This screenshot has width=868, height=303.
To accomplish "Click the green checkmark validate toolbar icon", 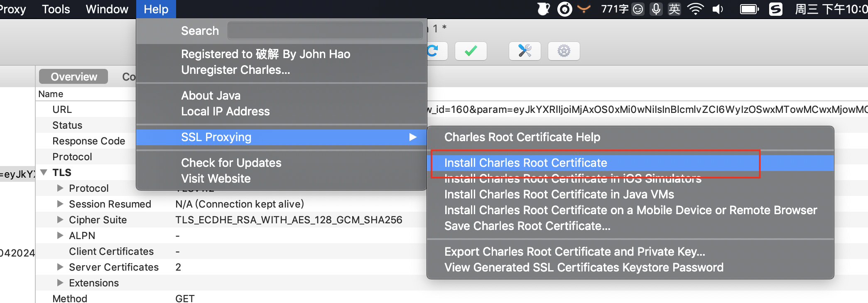I will click(471, 51).
